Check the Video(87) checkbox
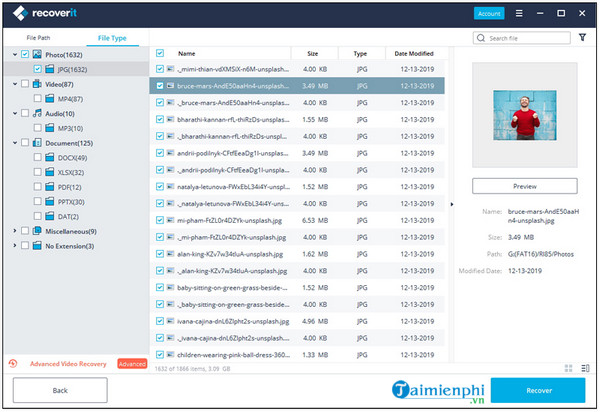 pyautogui.click(x=24, y=84)
